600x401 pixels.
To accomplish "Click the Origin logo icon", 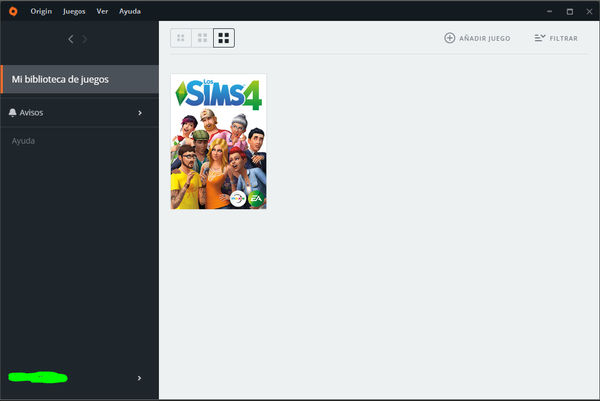I will tap(13, 11).
